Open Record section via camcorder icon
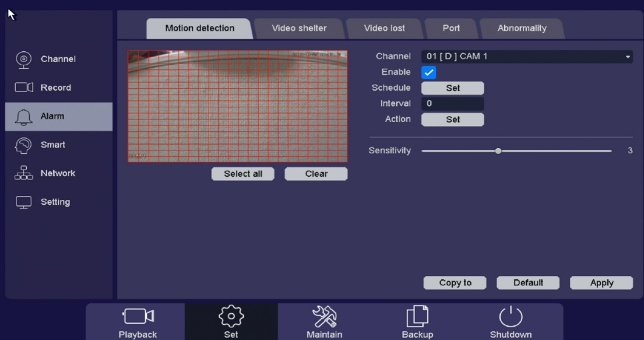This screenshot has height=340, width=644. click(x=24, y=87)
